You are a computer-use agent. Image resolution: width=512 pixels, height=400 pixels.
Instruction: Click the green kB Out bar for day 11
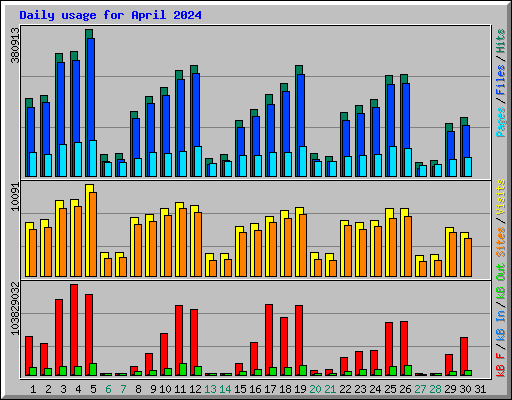pyautogui.click(x=183, y=370)
